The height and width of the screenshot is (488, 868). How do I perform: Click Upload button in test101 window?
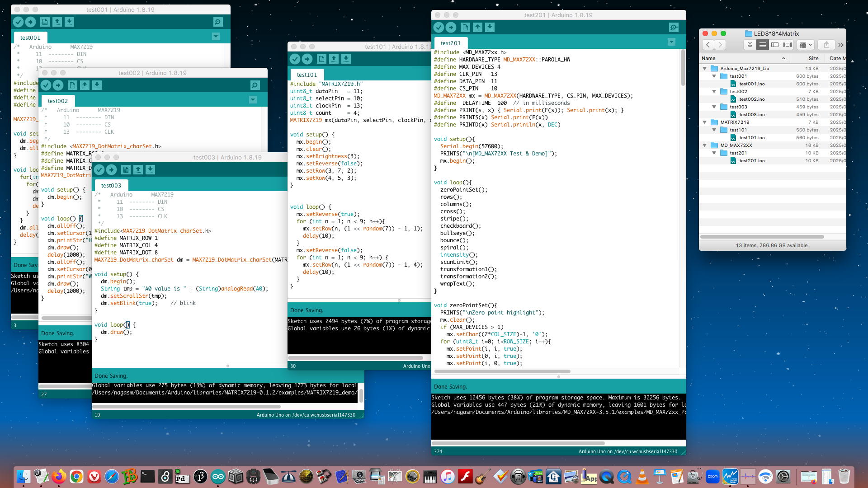(307, 59)
